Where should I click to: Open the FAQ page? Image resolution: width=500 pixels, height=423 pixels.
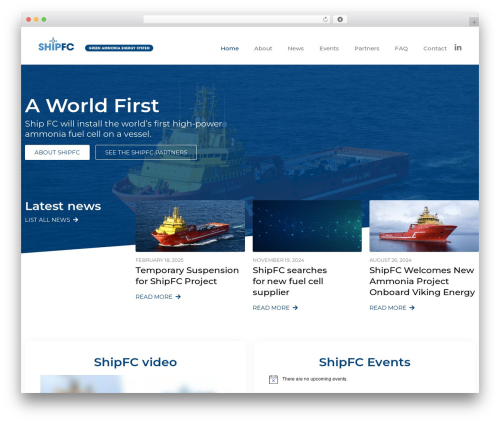pyautogui.click(x=401, y=48)
